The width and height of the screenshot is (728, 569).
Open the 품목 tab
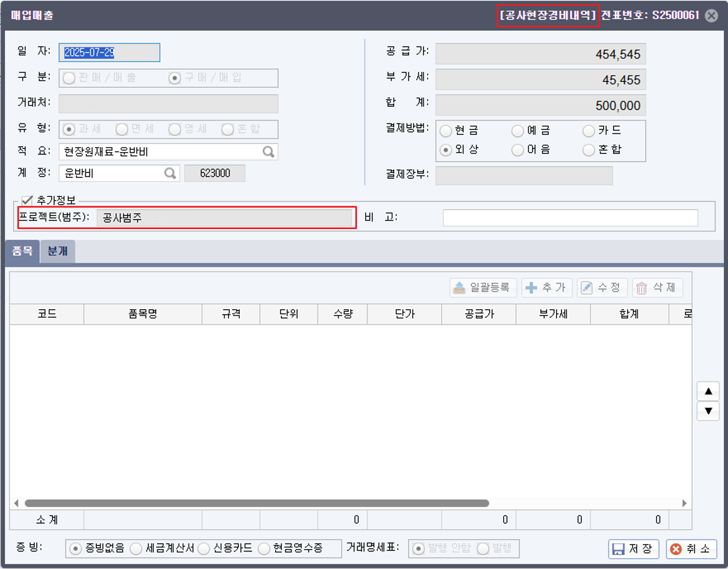coord(22,251)
